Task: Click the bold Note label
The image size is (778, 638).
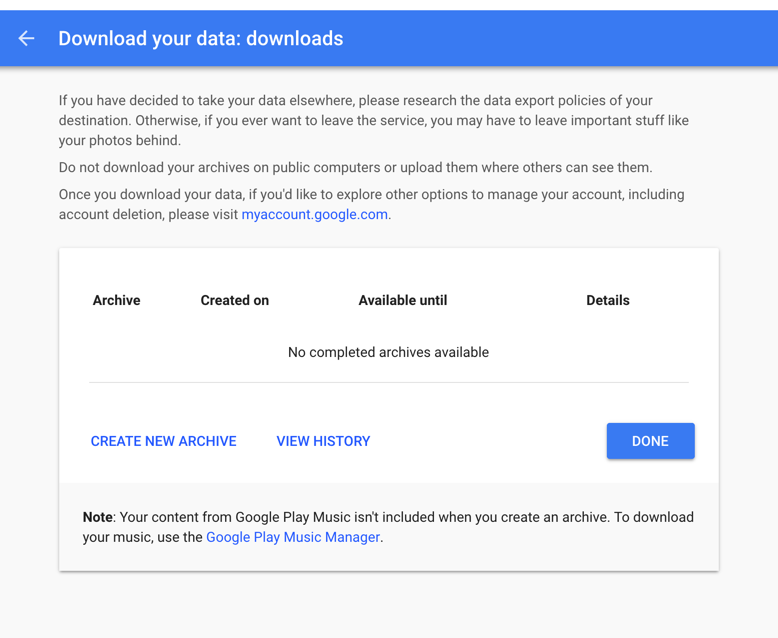Action: tap(98, 517)
